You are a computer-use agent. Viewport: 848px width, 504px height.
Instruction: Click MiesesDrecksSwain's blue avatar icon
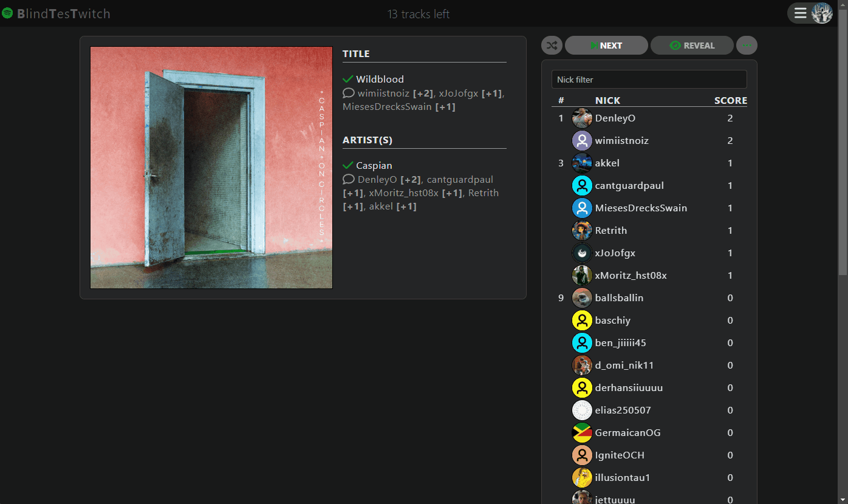(582, 208)
